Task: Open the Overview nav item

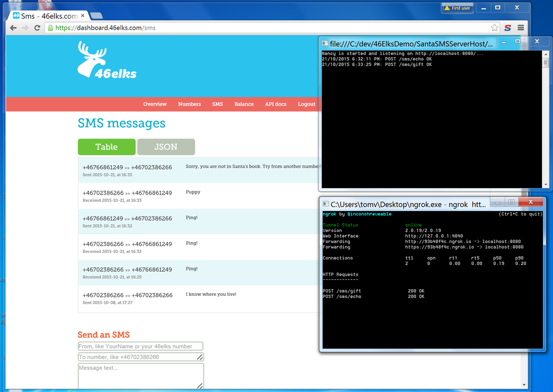Action: 155,104
